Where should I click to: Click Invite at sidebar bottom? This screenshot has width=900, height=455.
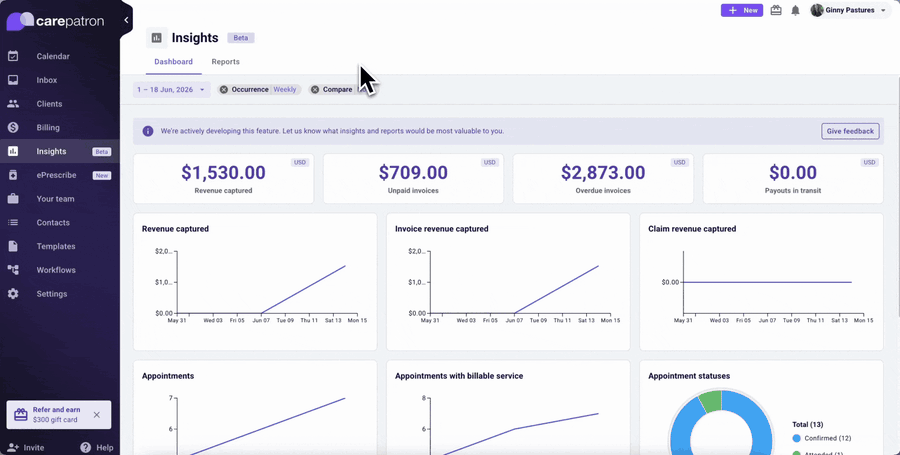26,448
